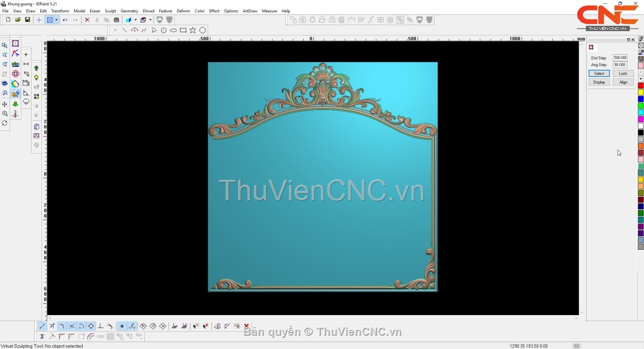
Task: Select the rectangle drawing tool
Action: coord(183,30)
